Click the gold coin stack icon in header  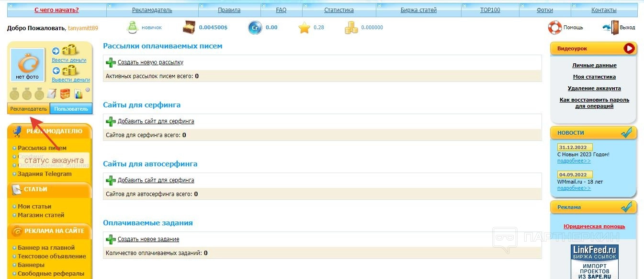pos(351,28)
